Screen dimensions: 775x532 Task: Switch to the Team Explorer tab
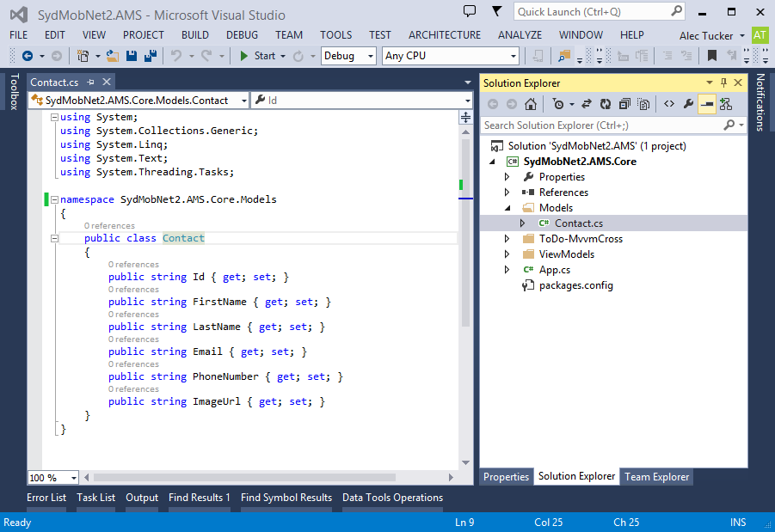[656, 477]
